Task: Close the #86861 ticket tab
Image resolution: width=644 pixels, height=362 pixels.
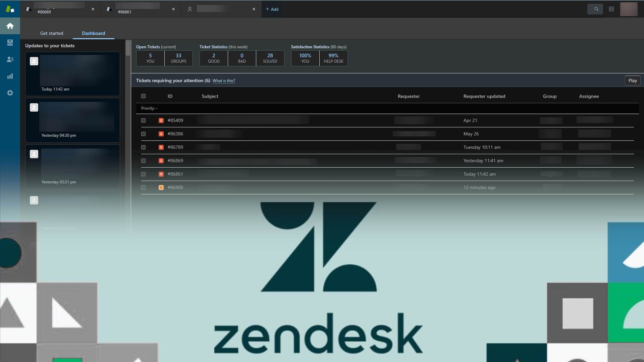Action: [173, 9]
